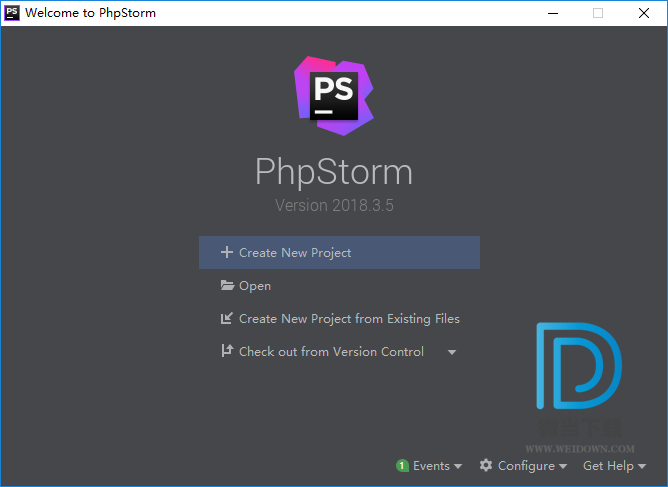Click the Version 2018.3.5 text
The height and width of the screenshot is (487, 668).
point(333,205)
